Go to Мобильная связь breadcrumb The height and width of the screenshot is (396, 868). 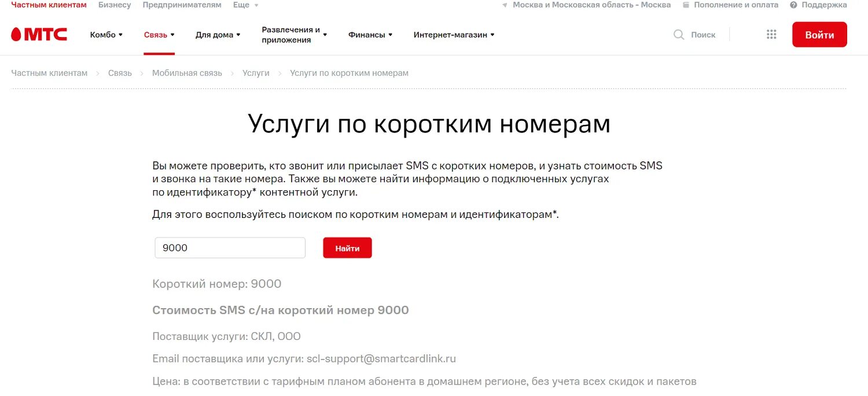pos(187,73)
